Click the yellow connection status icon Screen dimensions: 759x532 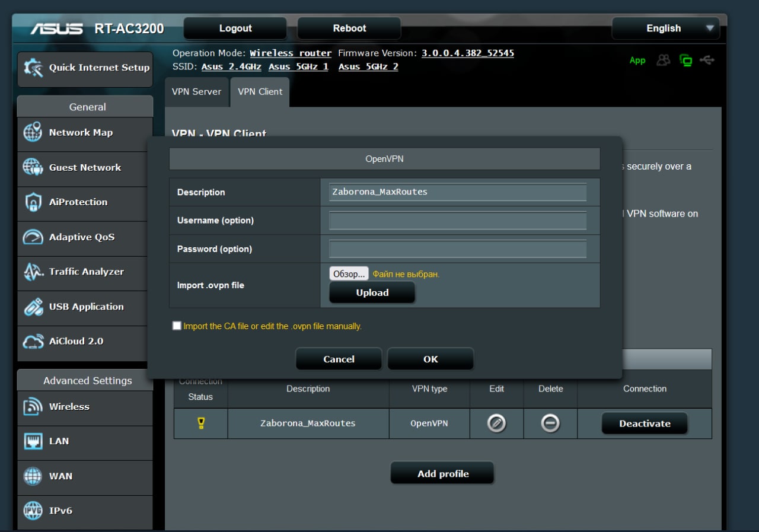pos(200,423)
